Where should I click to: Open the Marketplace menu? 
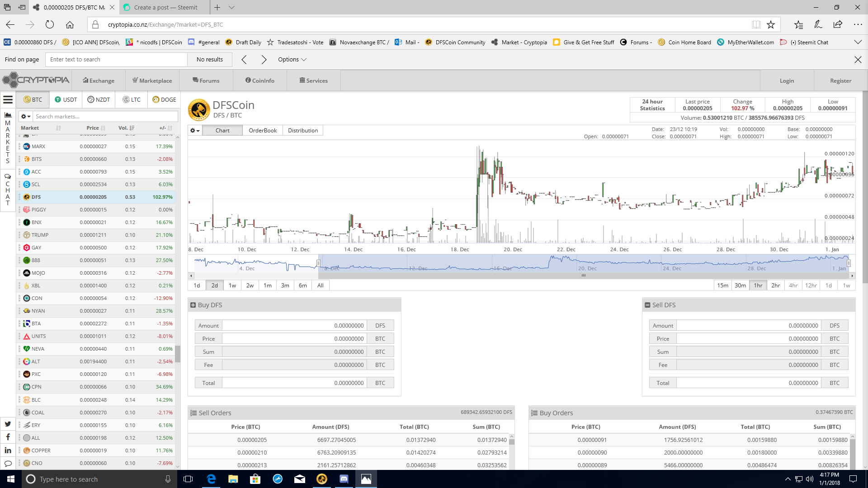point(152,81)
